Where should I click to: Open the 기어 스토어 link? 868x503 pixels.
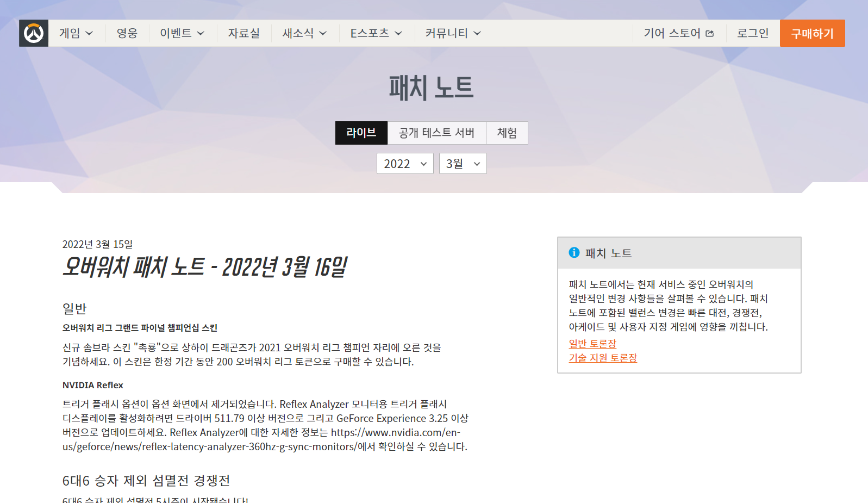coord(679,33)
